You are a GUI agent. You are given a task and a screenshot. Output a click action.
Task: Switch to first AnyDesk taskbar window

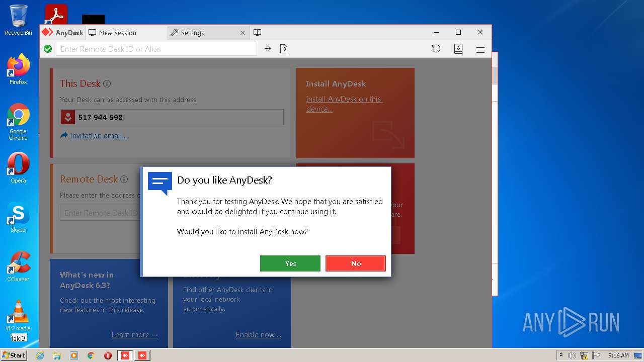click(x=125, y=355)
